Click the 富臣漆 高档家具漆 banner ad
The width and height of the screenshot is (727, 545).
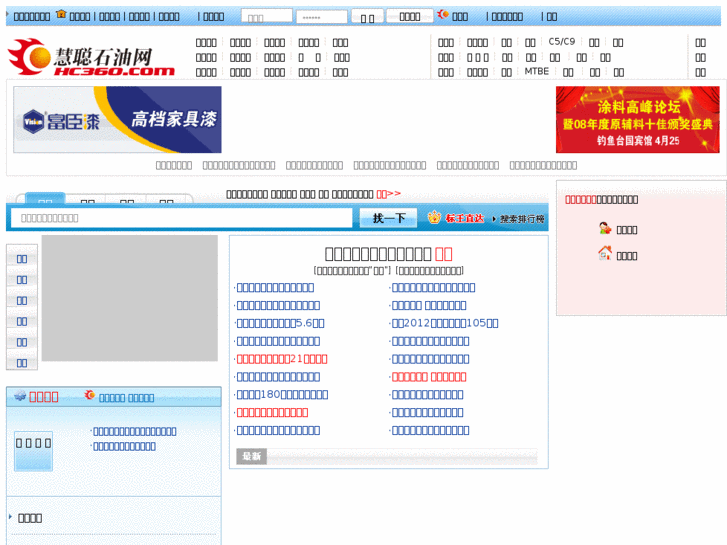(x=117, y=119)
